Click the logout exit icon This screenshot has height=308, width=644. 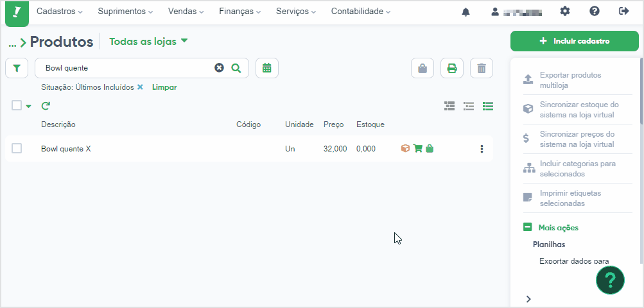pos(624,12)
